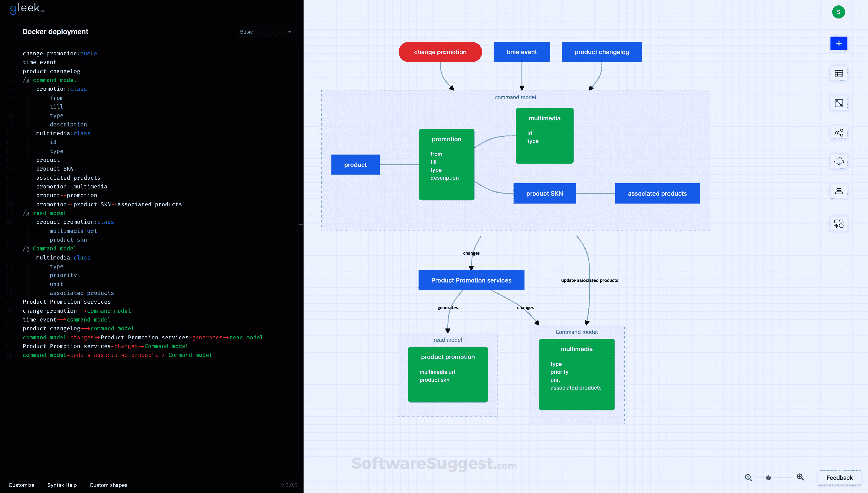The height and width of the screenshot is (493, 868).
Task: Select the red change promotion node
Action: pos(440,52)
